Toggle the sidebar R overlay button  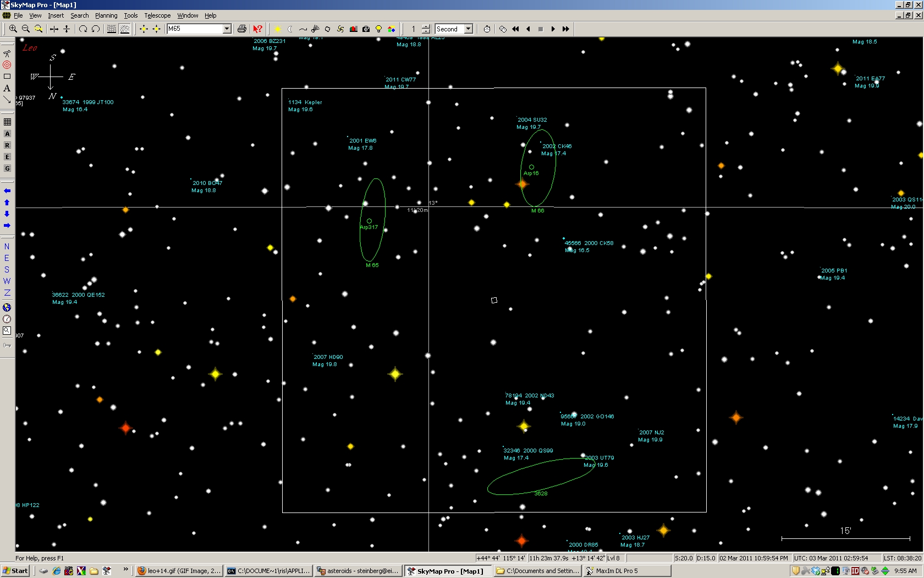[7, 145]
